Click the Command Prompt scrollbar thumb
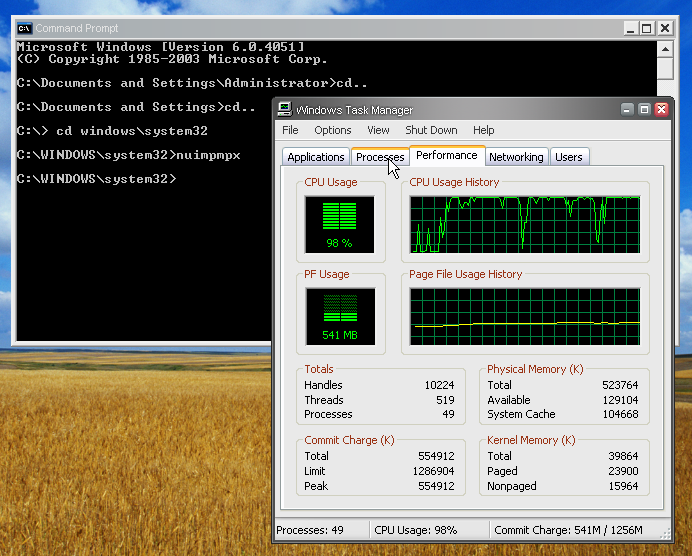 click(x=665, y=68)
